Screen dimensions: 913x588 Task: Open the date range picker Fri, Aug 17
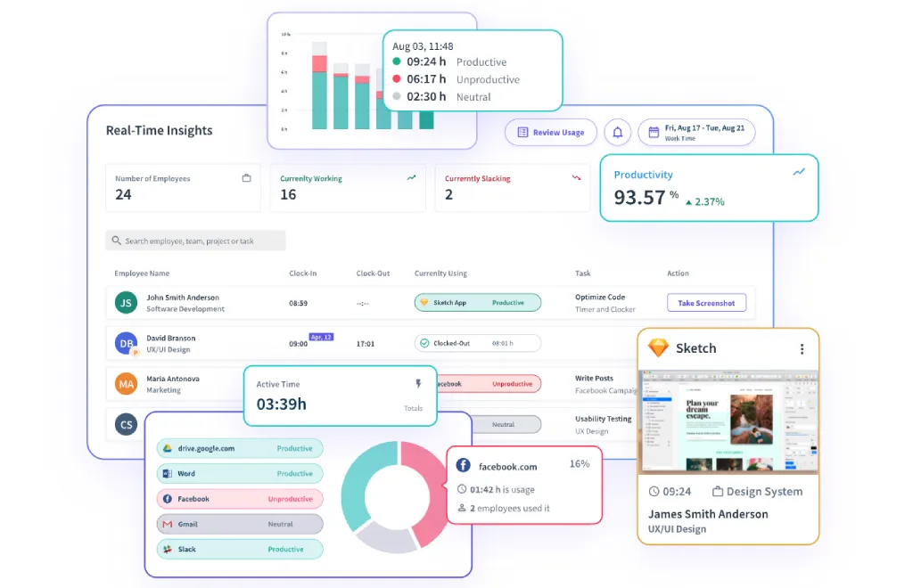[696, 133]
